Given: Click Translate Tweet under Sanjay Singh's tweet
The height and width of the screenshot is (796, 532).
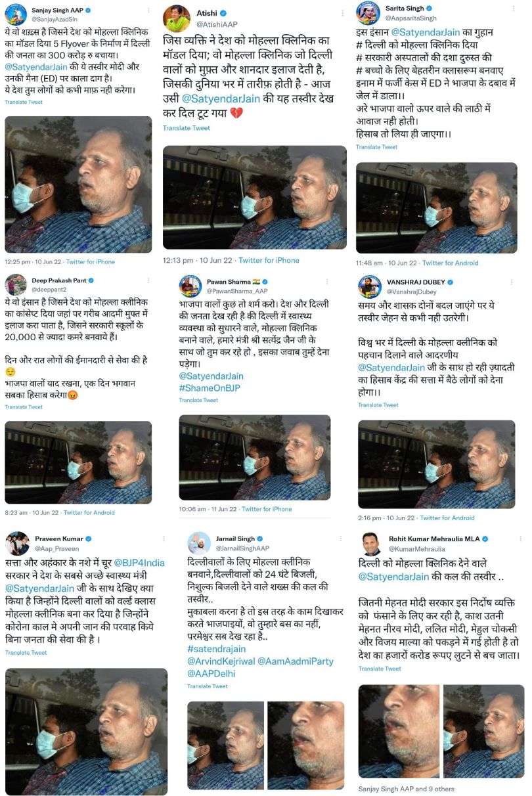Looking at the screenshot, I should point(24,102).
